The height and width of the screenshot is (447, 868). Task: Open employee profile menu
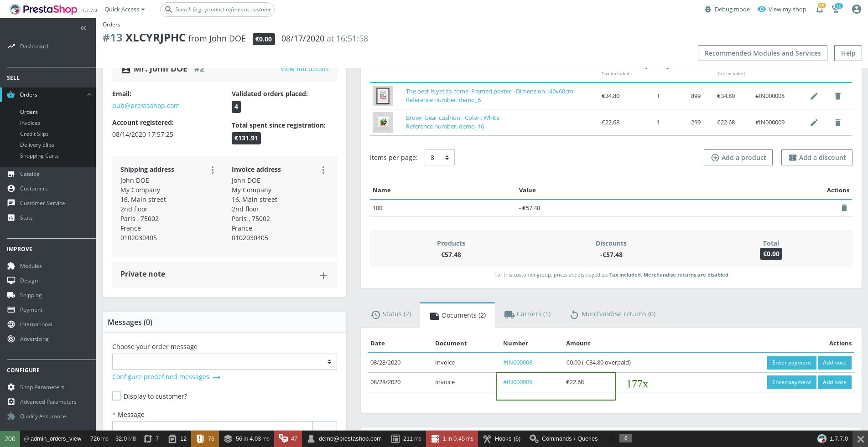(857, 9)
